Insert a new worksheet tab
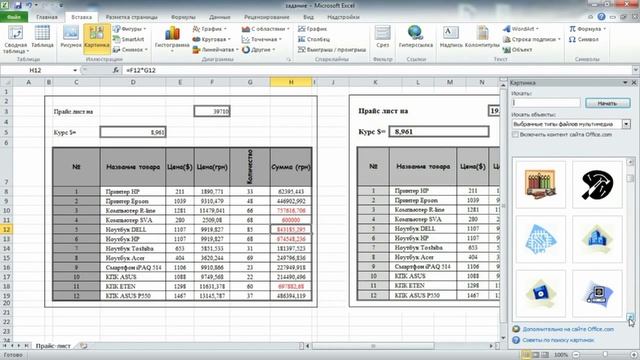640x360 pixels. [83, 346]
